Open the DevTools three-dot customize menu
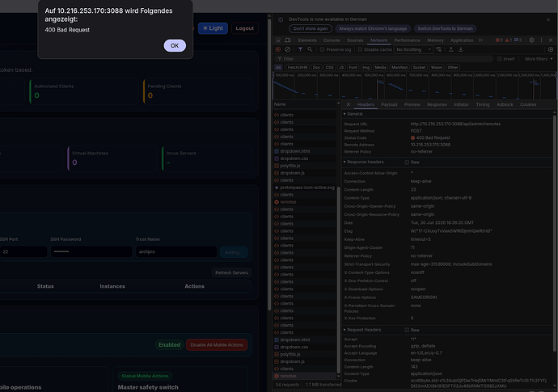Image resolution: width=558 pixels, height=392 pixels. [x=541, y=40]
